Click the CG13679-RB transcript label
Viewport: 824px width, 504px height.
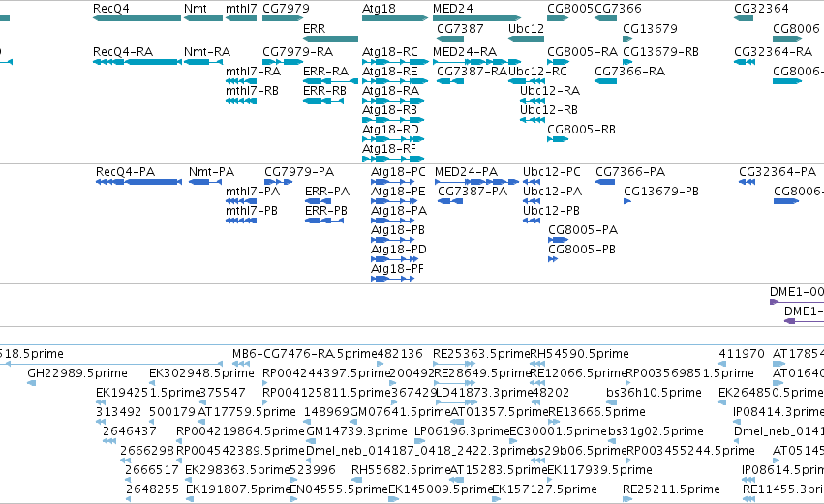[x=660, y=52]
